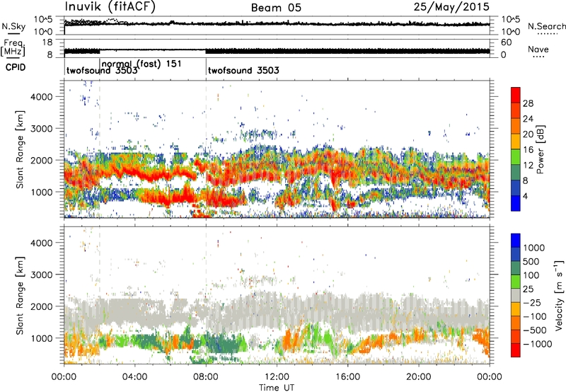Click 'twofsound 3503' label near 00:00 start
This screenshot has height=392, width=566.
coord(102,70)
